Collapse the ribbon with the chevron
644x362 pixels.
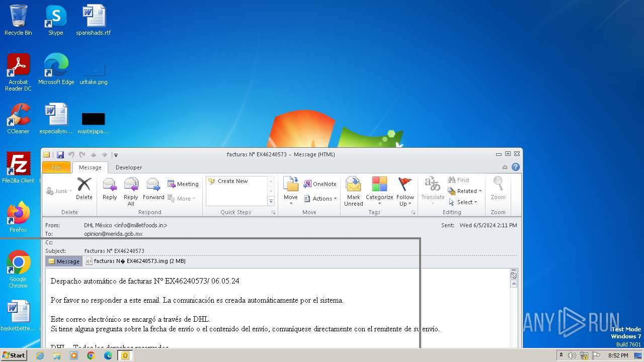505,167
